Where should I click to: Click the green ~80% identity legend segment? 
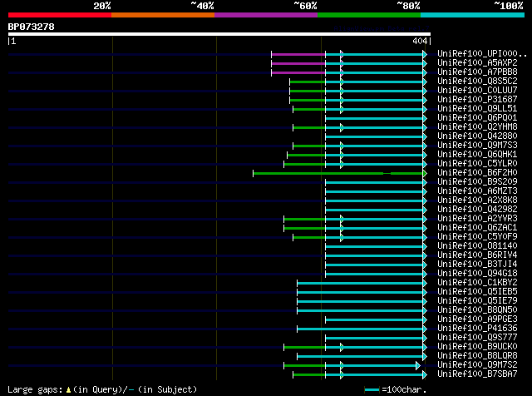coord(369,15)
